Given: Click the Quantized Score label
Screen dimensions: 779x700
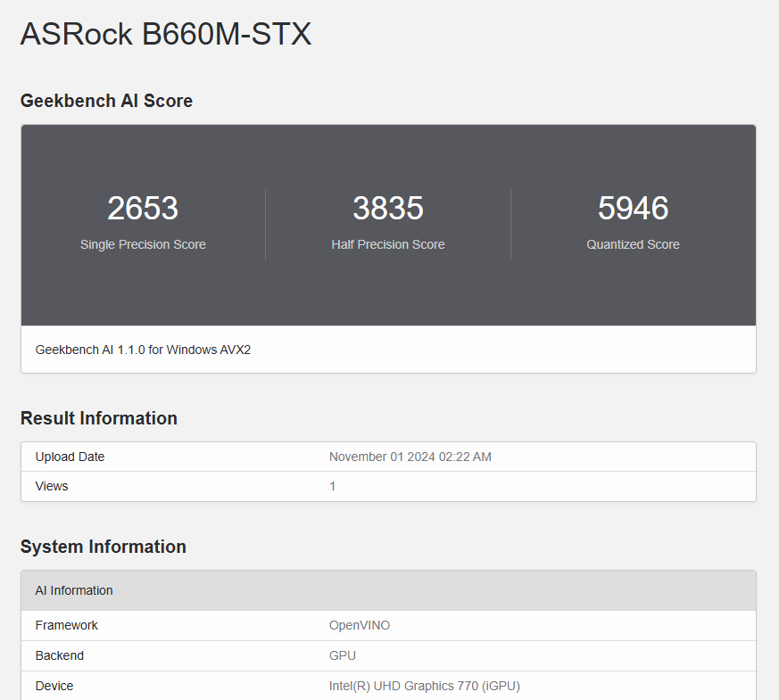Looking at the screenshot, I should (633, 244).
